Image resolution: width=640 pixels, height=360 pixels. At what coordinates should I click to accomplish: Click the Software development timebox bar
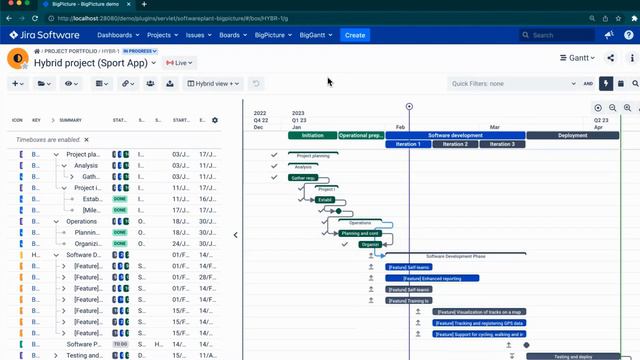pos(455,135)
